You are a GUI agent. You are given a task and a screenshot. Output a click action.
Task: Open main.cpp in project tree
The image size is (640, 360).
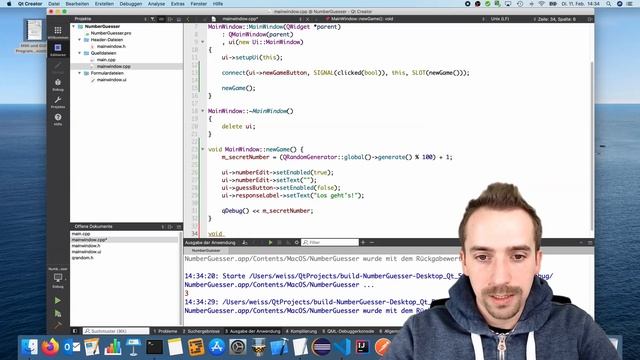(x=106, y=60)
